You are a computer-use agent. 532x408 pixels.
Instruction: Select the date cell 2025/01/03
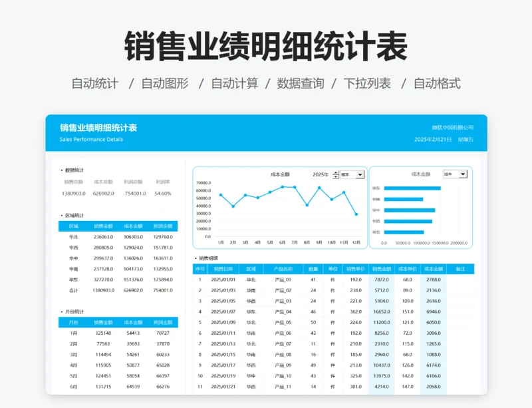(223, 290)
